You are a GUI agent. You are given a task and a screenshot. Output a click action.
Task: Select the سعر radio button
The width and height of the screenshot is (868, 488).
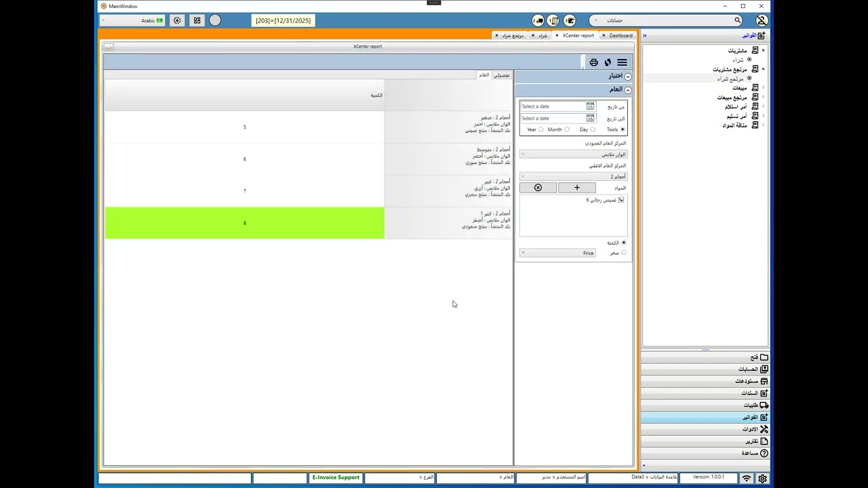coord(623,253)
